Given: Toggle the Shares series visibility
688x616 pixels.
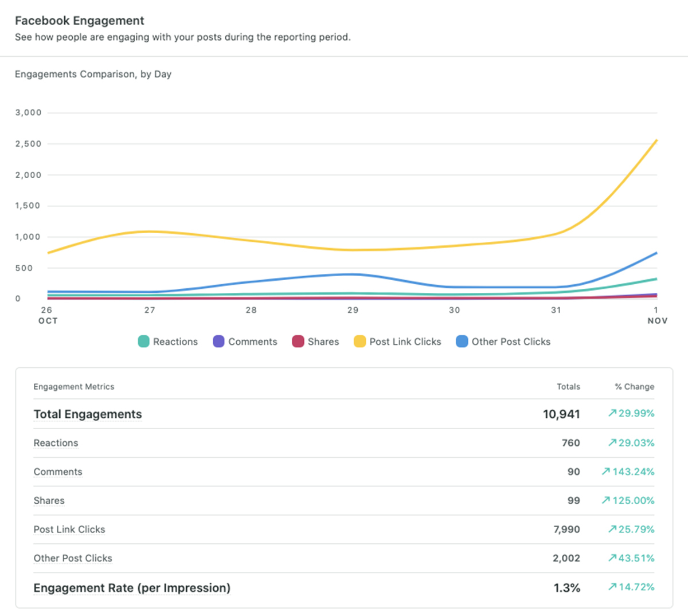Looking at the screenshot, I should point(322,342).
